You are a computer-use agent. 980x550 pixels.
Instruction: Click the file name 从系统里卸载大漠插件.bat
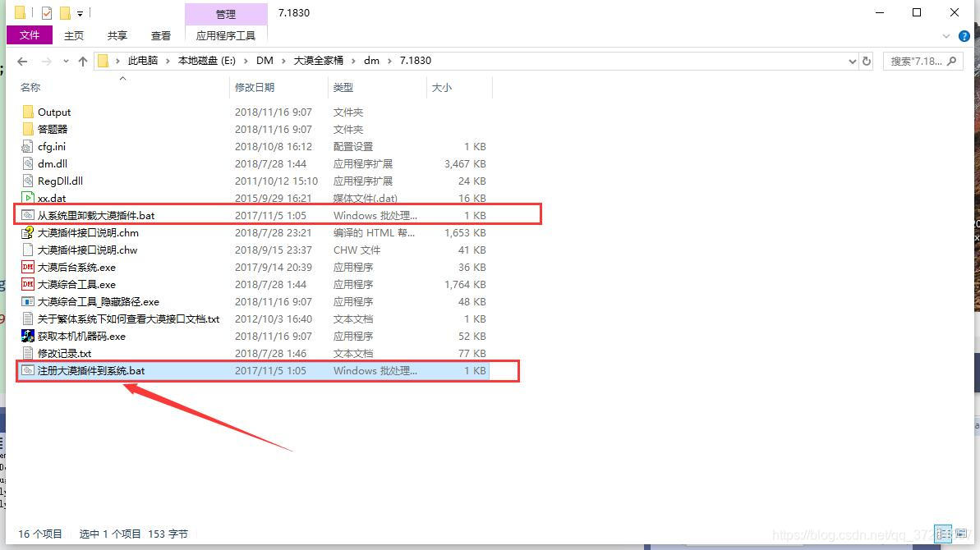click(96, 215)
